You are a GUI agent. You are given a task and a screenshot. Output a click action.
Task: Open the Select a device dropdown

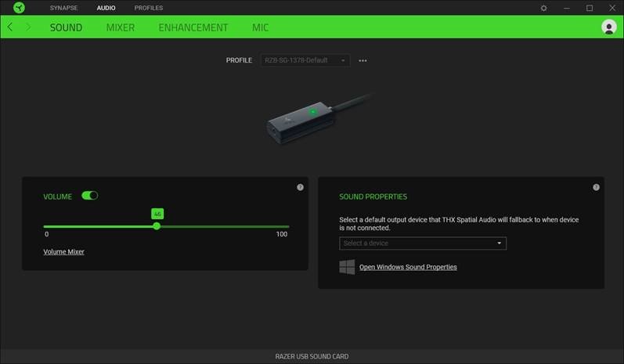(x=423, y=243)
